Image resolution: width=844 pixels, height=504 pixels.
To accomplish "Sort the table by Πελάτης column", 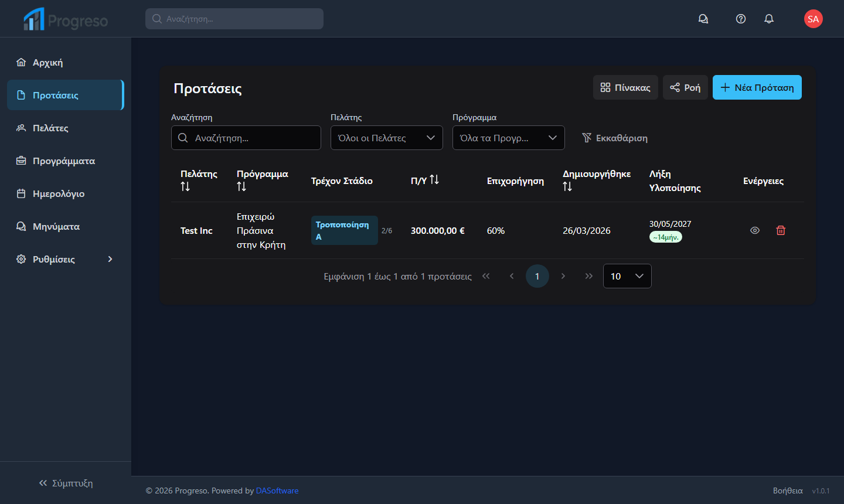I will pos(185,186).
